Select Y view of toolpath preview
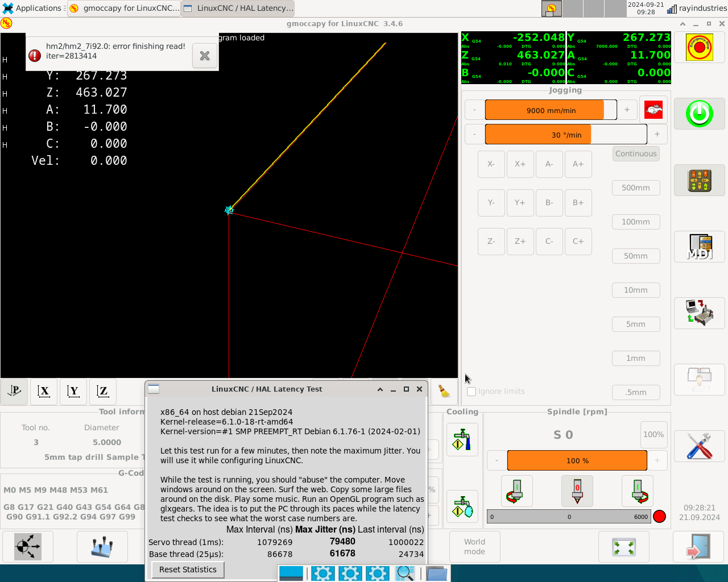The height and width of the screenshot is (582, 728). (73, 391)
